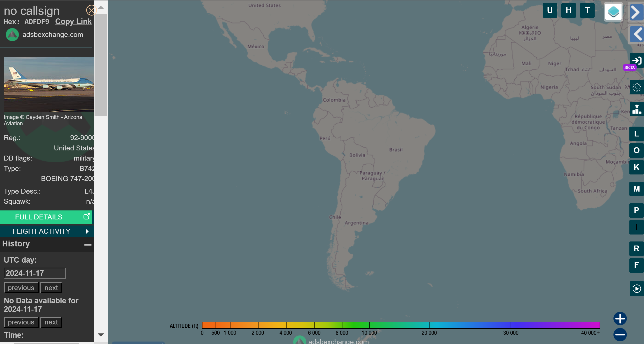Toggle the L map option button
Image resolution: width=644 pixels, height=344 pixels.
coord(637,134)
